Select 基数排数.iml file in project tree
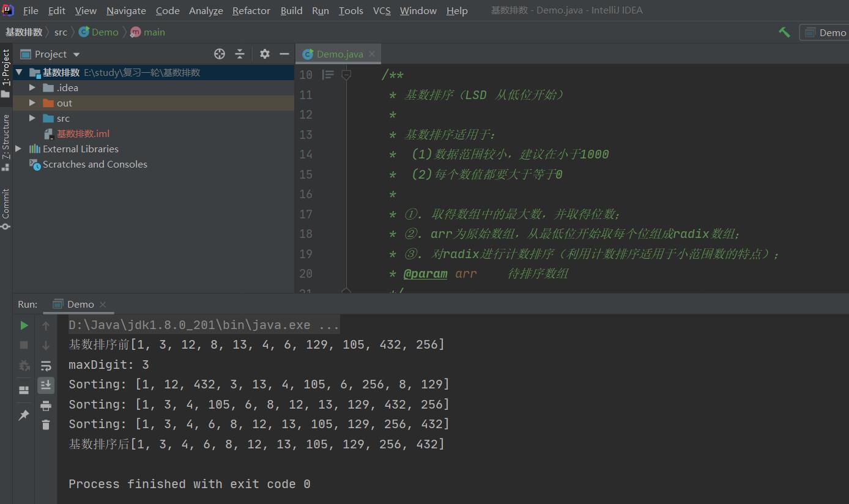Viewport: 849px width, 504px height. (83, 133)
